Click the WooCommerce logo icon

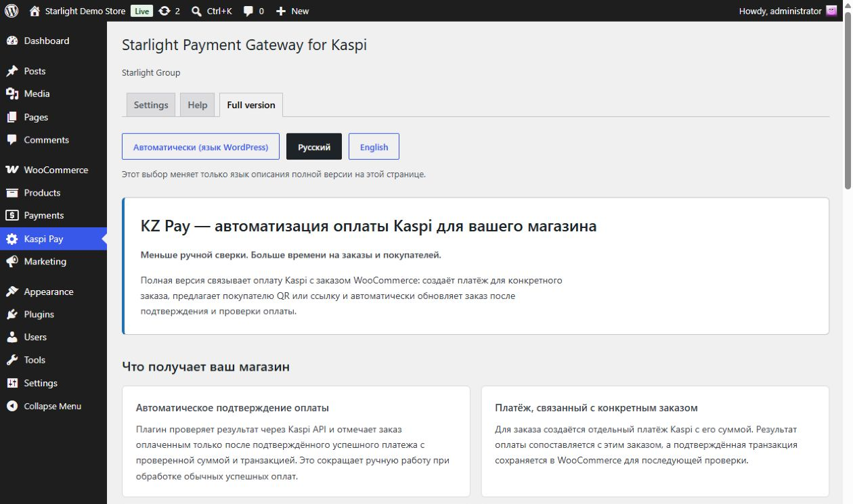12,170
